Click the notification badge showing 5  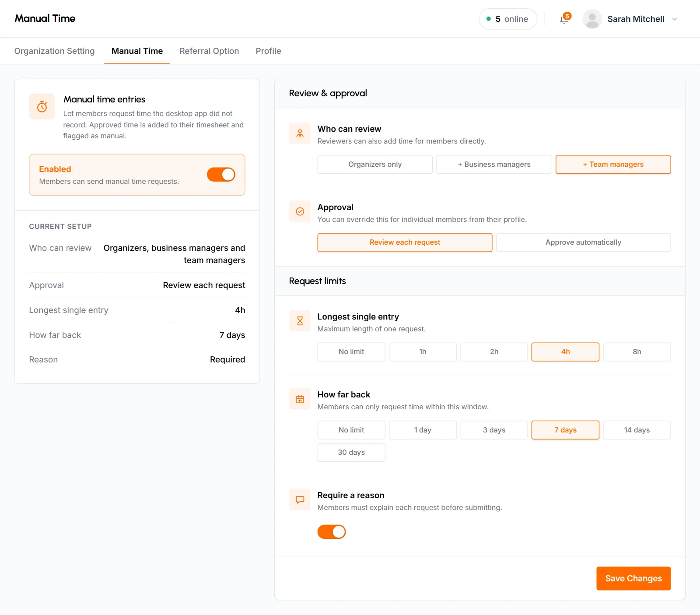(x=567, y=16)
